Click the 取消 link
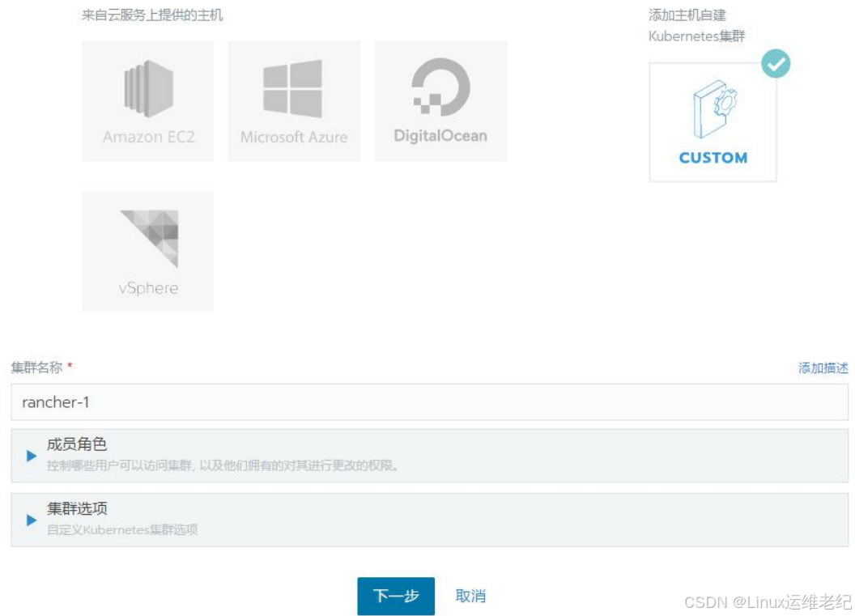 (470, 596)
